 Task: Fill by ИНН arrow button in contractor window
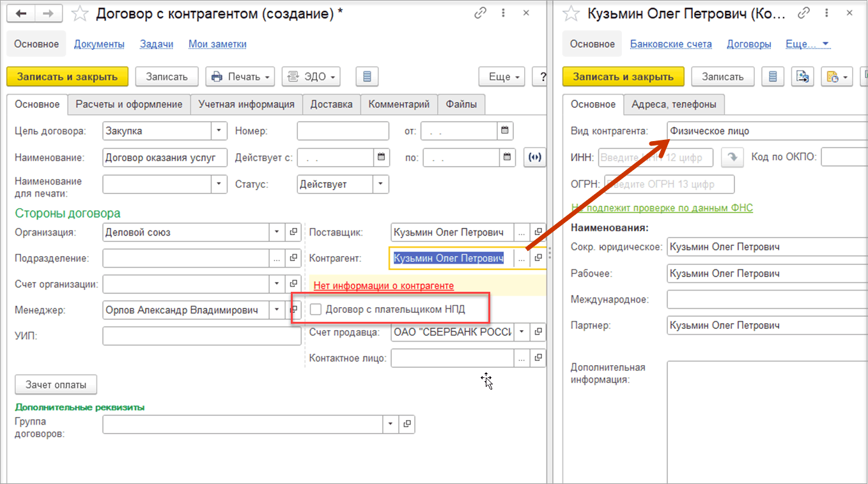coord(732,157)
